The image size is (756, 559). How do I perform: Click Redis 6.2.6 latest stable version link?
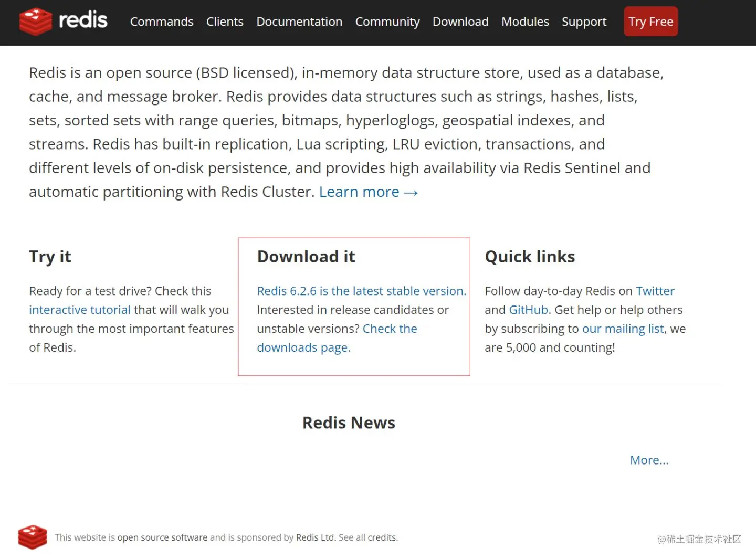[362, 291]
